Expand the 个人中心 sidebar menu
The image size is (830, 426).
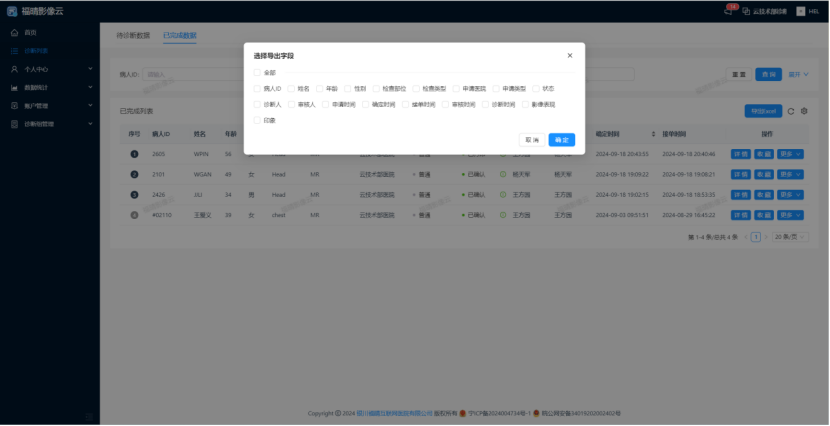coord(50,69)
